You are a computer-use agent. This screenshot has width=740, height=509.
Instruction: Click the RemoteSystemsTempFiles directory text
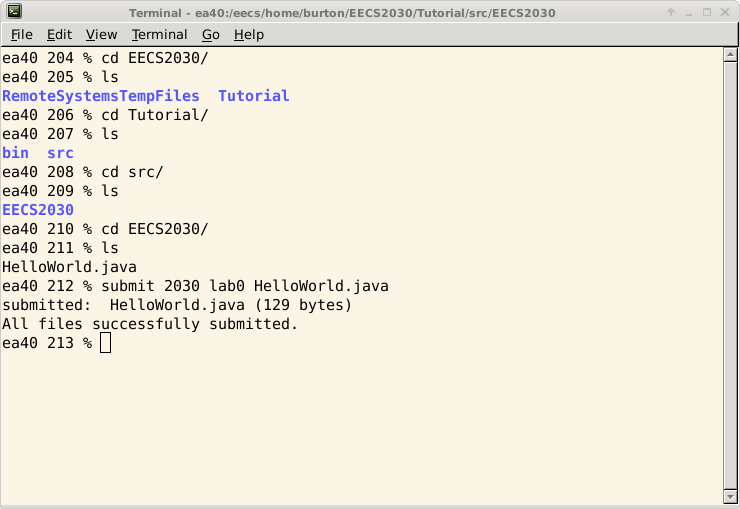101,96
